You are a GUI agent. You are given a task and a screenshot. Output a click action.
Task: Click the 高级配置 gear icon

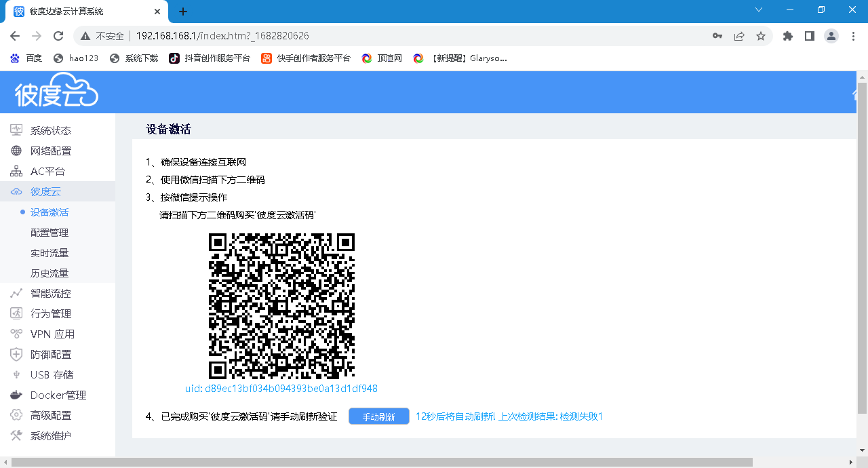(x=16, y=415)
